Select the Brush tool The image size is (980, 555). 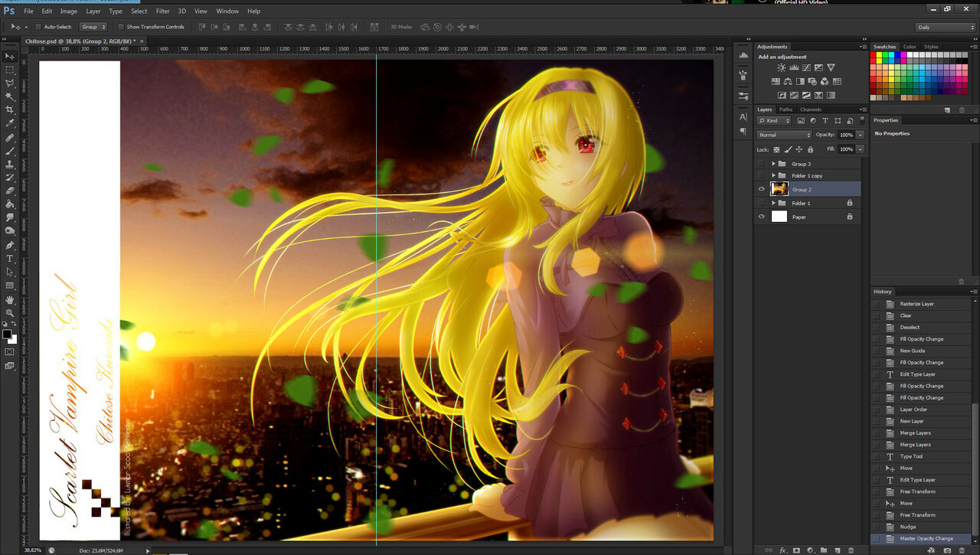(x=10, y=151)
